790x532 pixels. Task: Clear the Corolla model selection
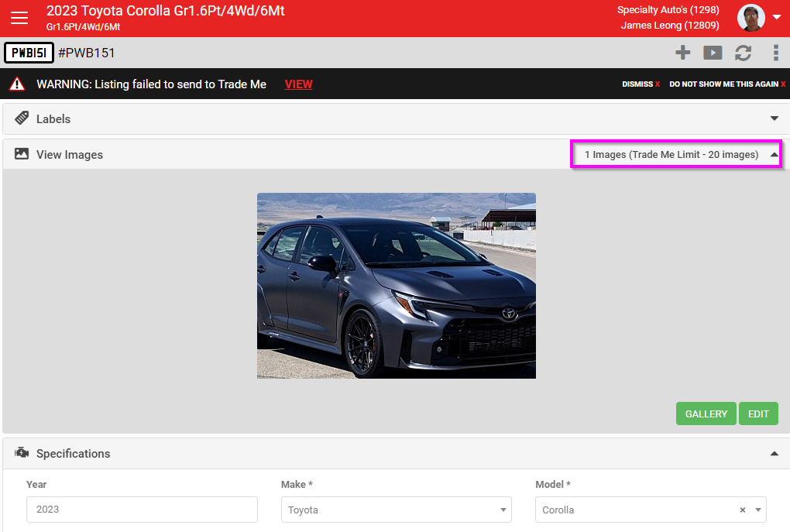[742, 510]
